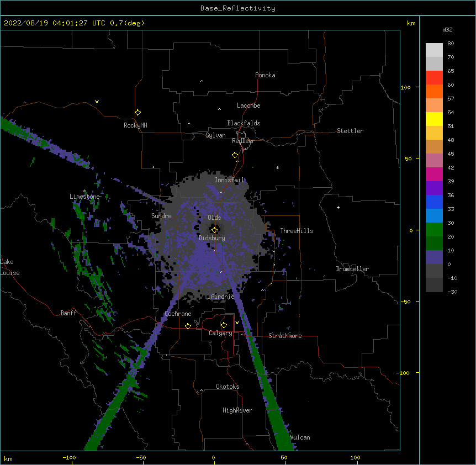The image size is (476, 465).
Task: Click the yellow V marker northeast of Calgary
Action: click(237, 323)
